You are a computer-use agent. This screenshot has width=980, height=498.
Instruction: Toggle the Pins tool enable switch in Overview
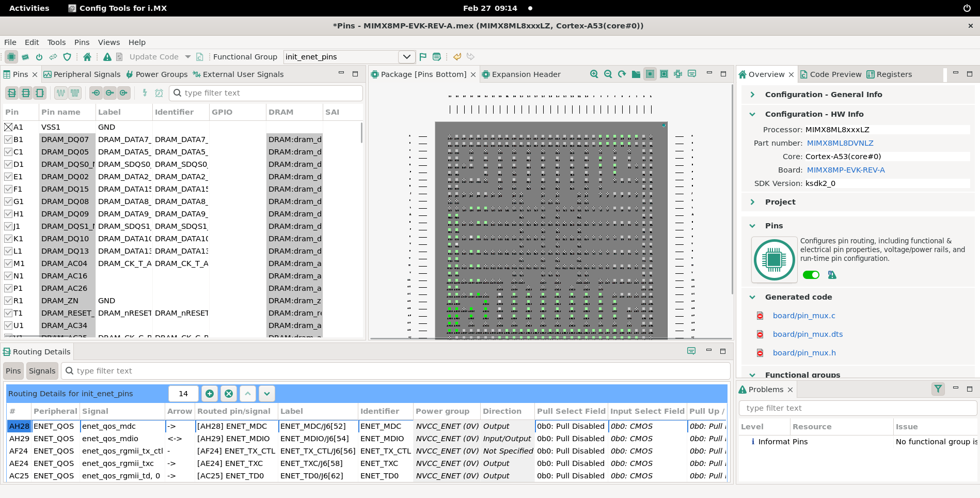(x=811, y=275)
